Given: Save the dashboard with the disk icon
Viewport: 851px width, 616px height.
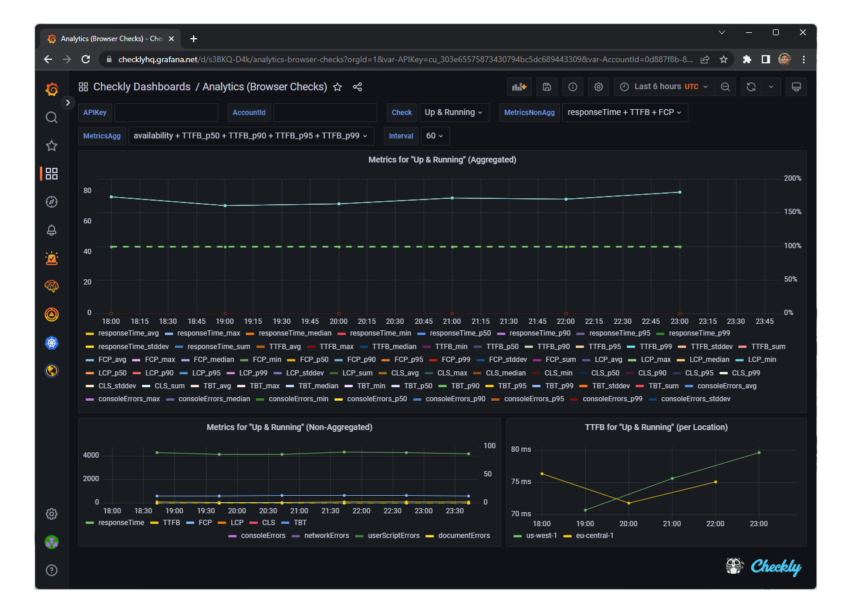Looking at the screenshot, I should (x=546, y=86).
